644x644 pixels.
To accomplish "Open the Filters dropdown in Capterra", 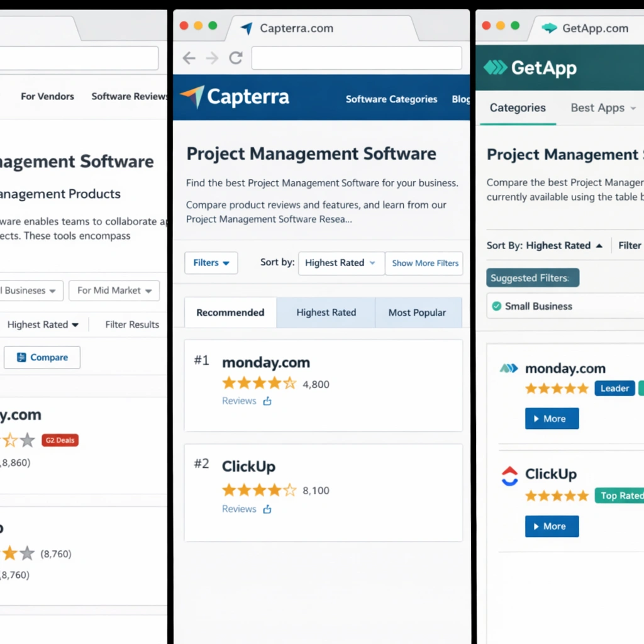I will (x=211, y=263).
